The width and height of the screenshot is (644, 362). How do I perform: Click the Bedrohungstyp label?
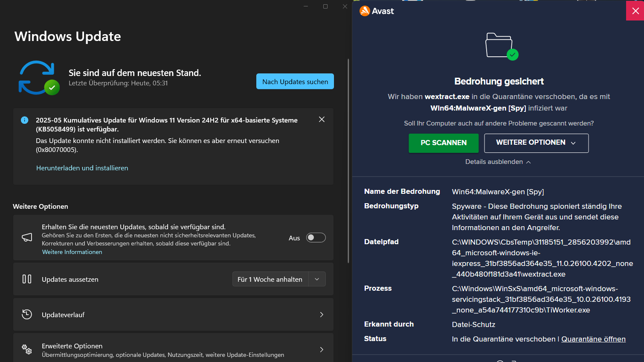(392, 206)
